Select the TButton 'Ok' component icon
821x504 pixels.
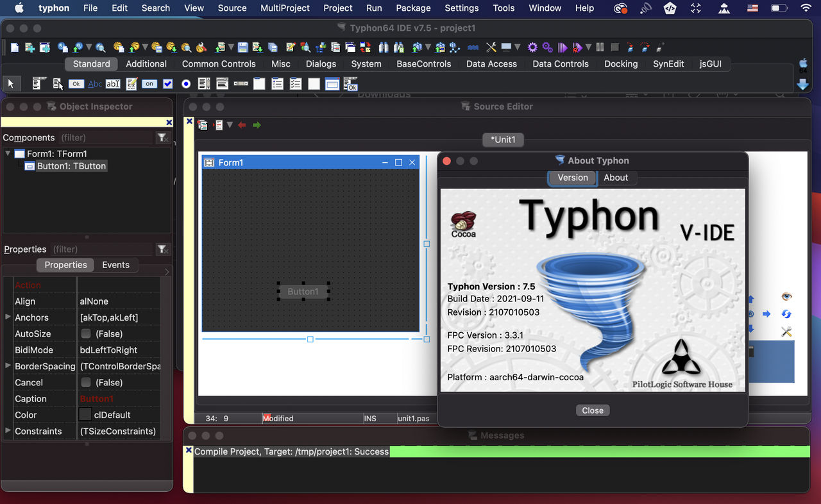[76, 83]
